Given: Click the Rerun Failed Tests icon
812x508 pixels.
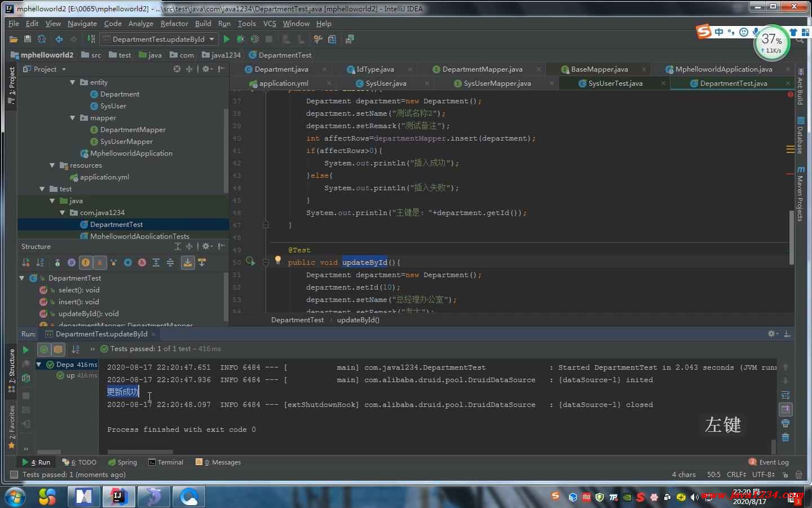Looking at the screenshot, I should click(26, 365).
